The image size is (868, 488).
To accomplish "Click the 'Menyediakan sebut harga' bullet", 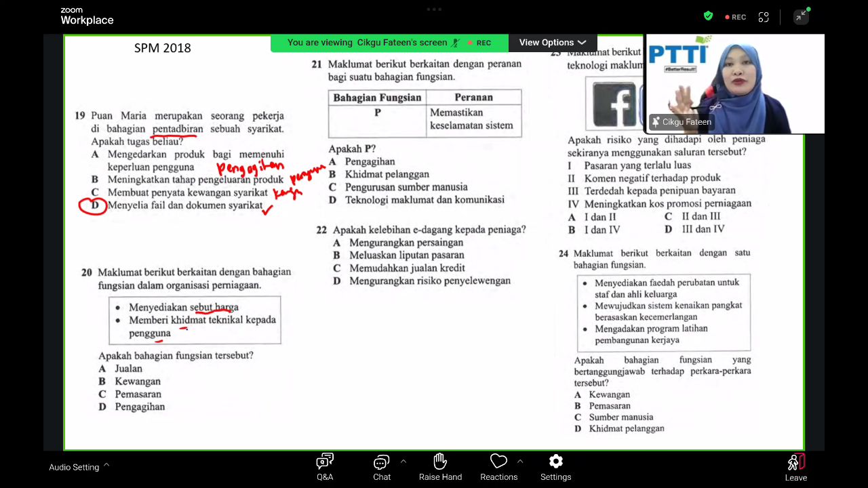I will click(x=184, y=308).
